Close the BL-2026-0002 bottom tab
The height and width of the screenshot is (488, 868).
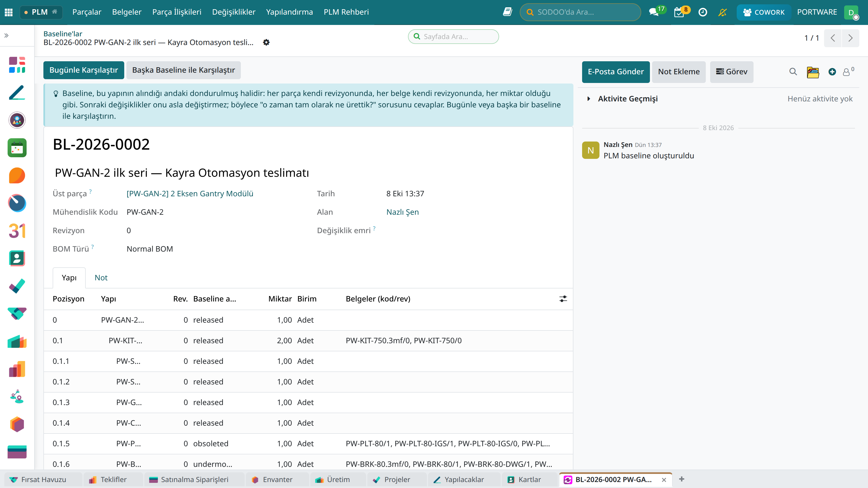point(664,480)
